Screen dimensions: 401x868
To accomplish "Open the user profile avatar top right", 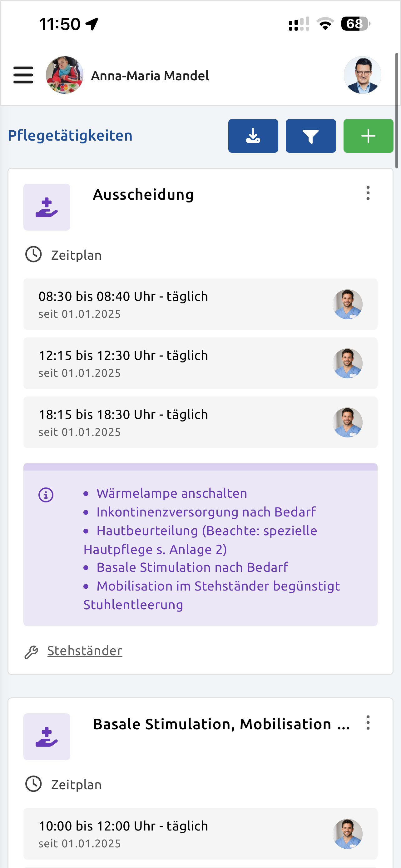I will tap(362, 75).
